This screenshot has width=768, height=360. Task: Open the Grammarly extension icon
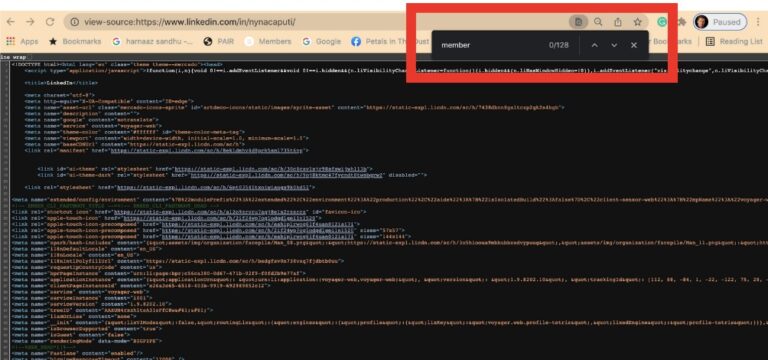click(x=662, y=22)
